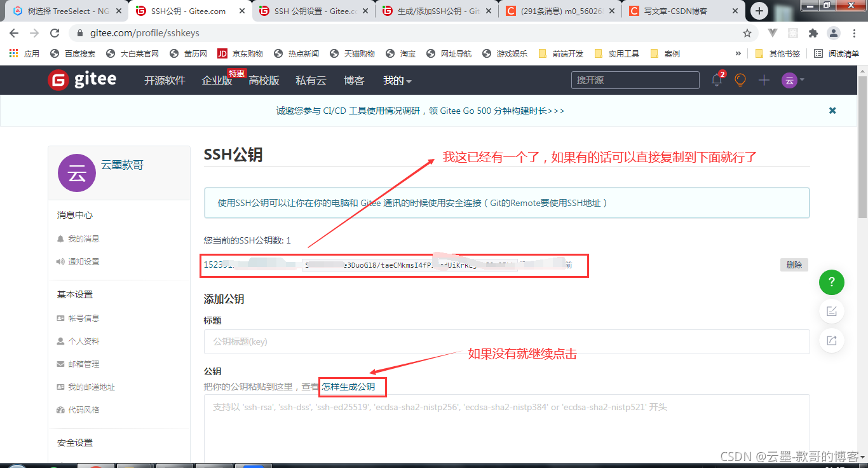Open 私有云 nav item
The width and height of the screenshot is (868, 468).
[311, 81]
